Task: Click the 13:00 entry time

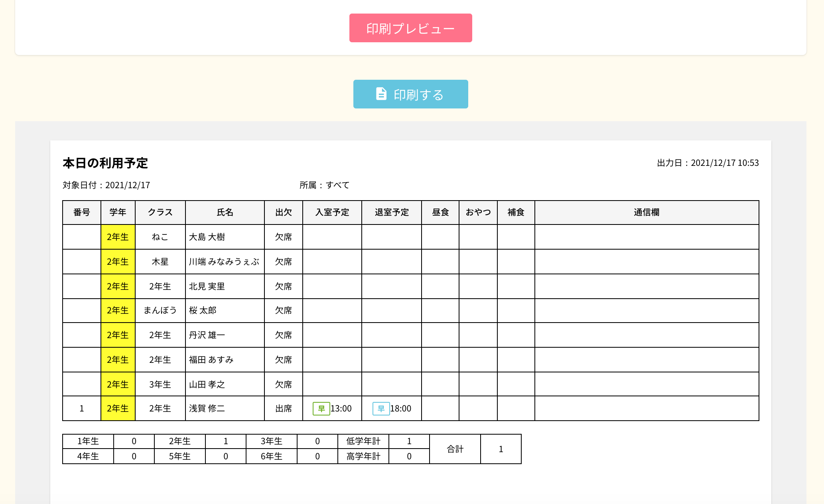Action: [341, 409]
